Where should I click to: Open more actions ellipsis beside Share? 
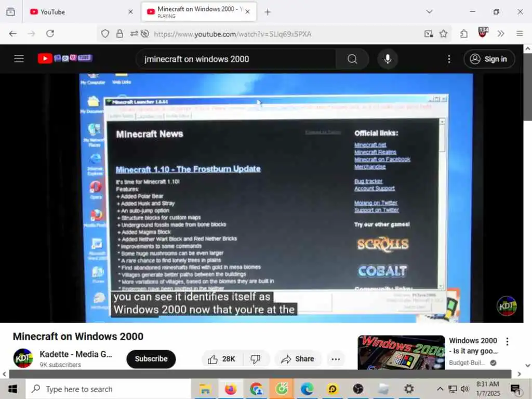click(336, 359)
